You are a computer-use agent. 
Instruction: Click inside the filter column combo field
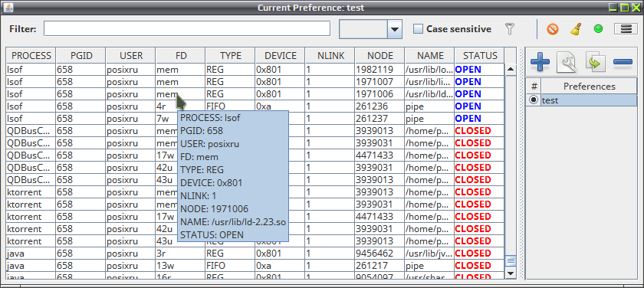(x=363, y=29)
